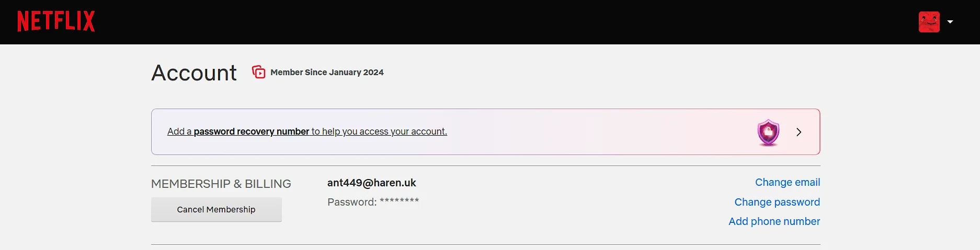Click the Account page heading

tap(194, 73)
